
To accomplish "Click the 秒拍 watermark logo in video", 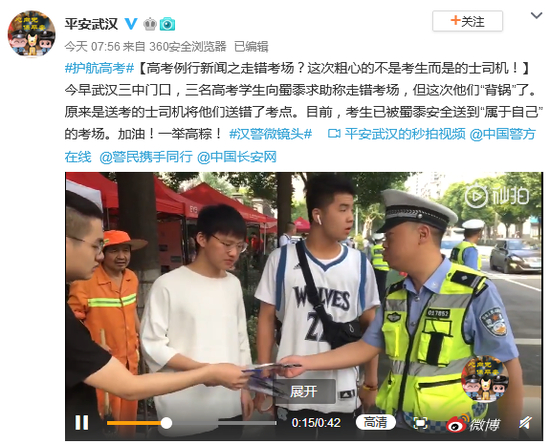I will (497, 196).
